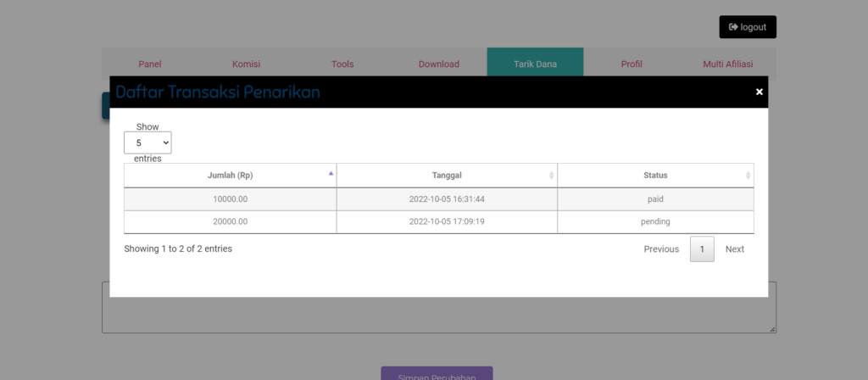Viewport: 868px width, 380px height.
Task: Select the Tarik Dana tab
Action: [x=535, y=64]
